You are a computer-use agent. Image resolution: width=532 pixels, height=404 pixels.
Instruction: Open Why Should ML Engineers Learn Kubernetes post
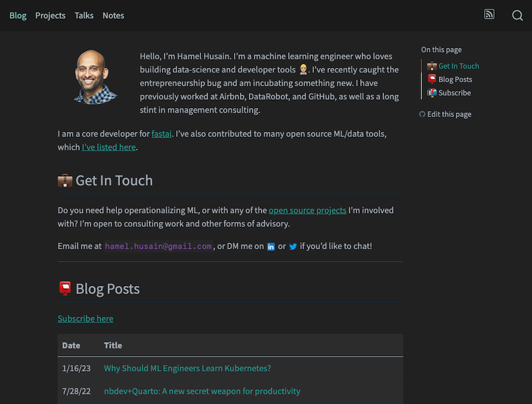click(187, 368)
